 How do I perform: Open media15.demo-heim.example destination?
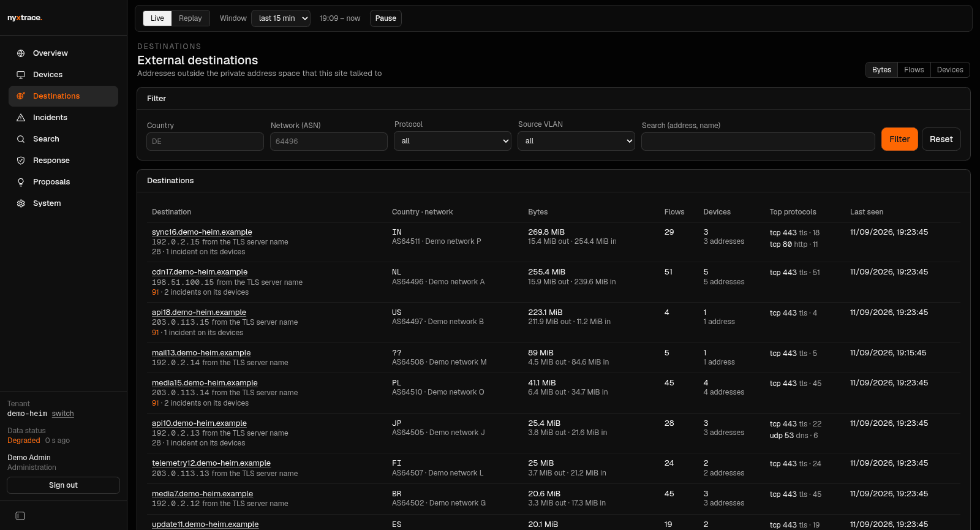click(205, 383)
